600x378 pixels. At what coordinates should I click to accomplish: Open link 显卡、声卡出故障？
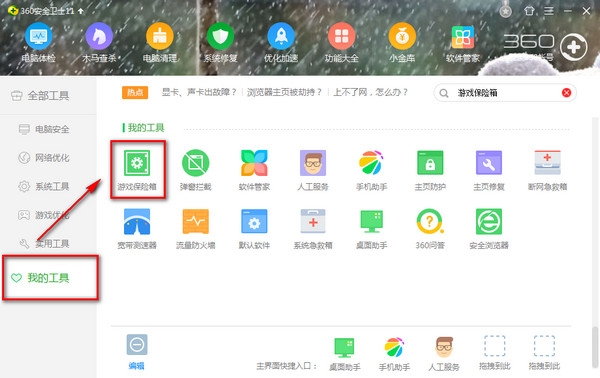coord(199,92)
